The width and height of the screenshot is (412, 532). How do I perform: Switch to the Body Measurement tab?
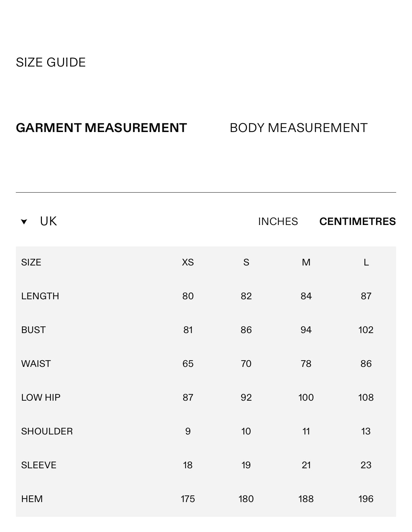click(x=298, y=128)
